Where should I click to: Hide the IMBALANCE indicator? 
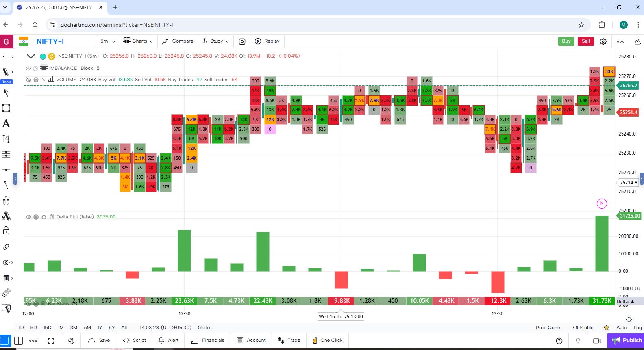28,68
